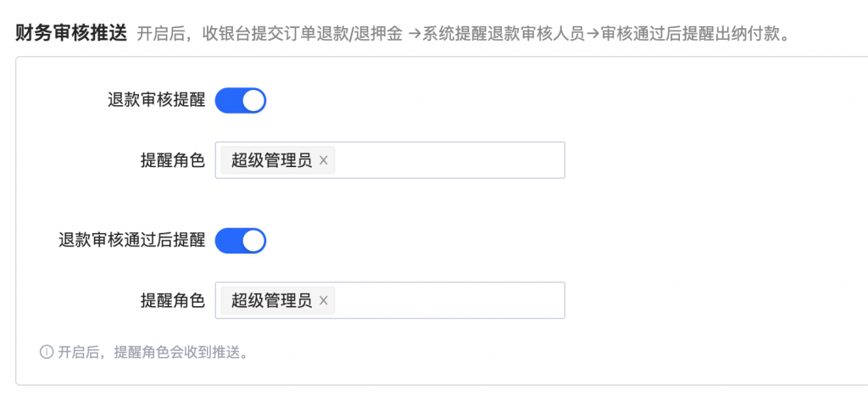
Task: Select 超级管理员 tag text in second role field
Action: point(271,300)
